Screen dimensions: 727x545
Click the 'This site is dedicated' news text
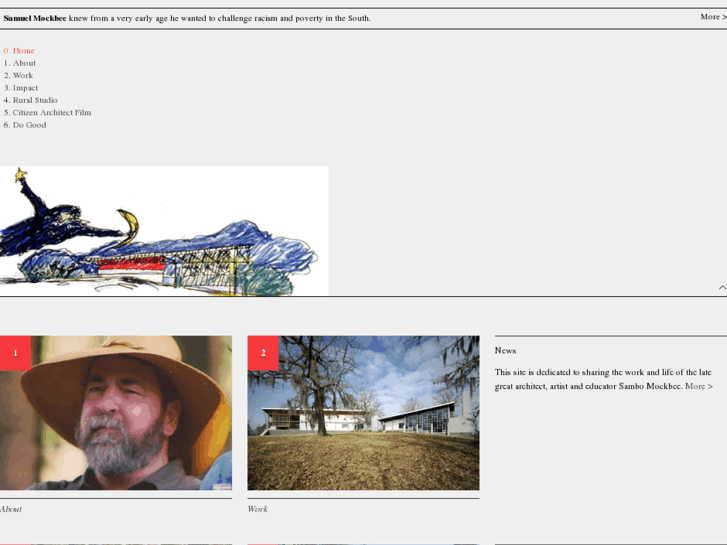pyautogui.click(x=603, y=379)
